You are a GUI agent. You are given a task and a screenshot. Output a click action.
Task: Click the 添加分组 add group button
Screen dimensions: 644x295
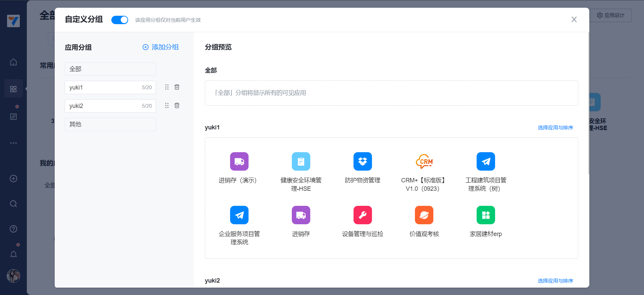(x=161, y=47)
